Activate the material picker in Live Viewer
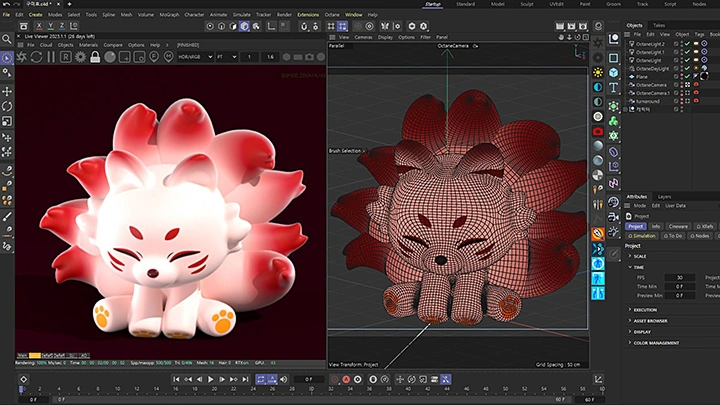The width and height of the screenshot is (720, 405). tap(169, 57)
